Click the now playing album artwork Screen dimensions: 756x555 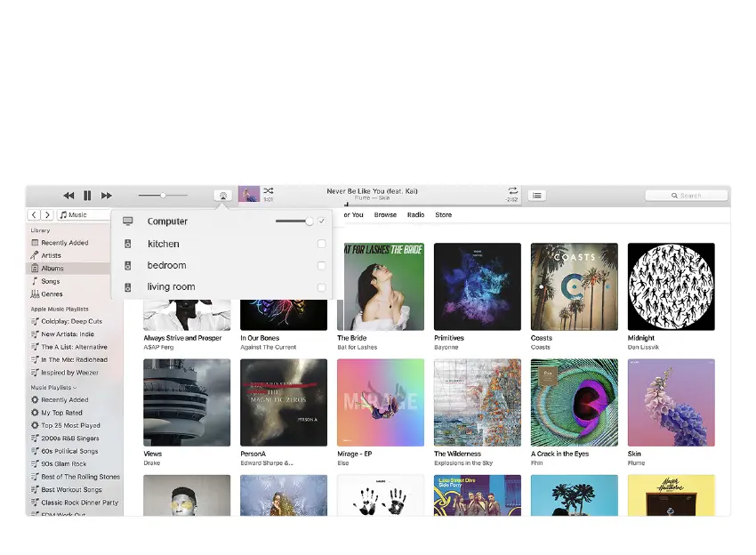249,196
